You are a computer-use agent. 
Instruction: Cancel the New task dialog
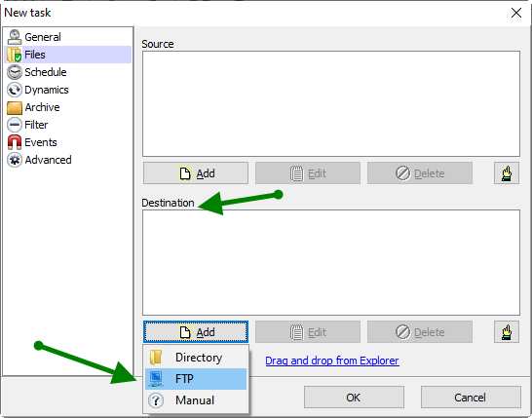pyautogui.click(x=471, y=397)
